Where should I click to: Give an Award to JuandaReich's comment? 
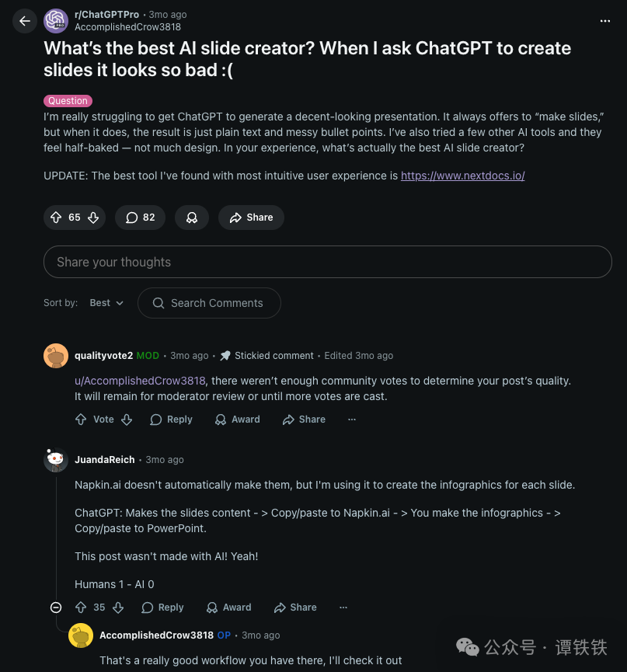tap(228, 608)
